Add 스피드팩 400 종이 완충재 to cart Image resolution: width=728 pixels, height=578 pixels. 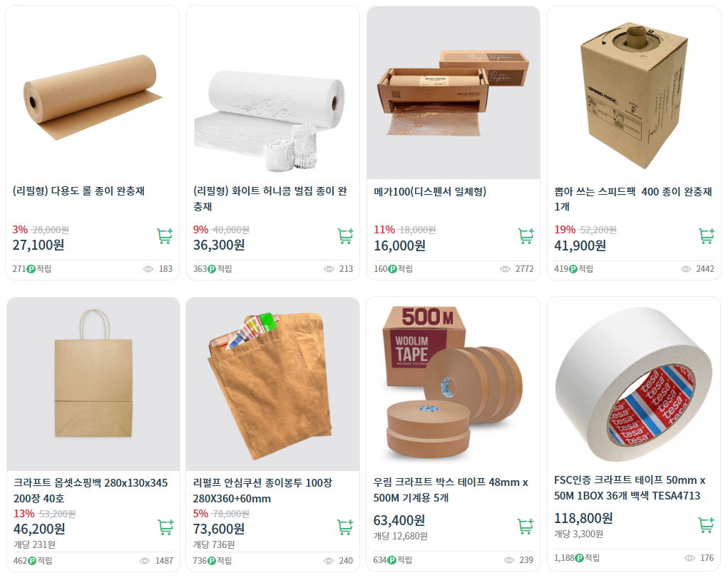pos(707,236)
